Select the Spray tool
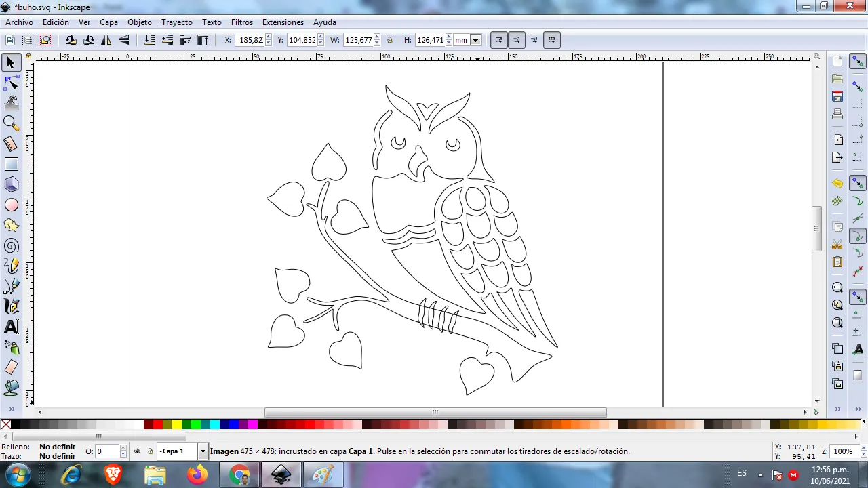Image resolution: width=868 pixels, height=488 pixels. [x=11, y=347]
